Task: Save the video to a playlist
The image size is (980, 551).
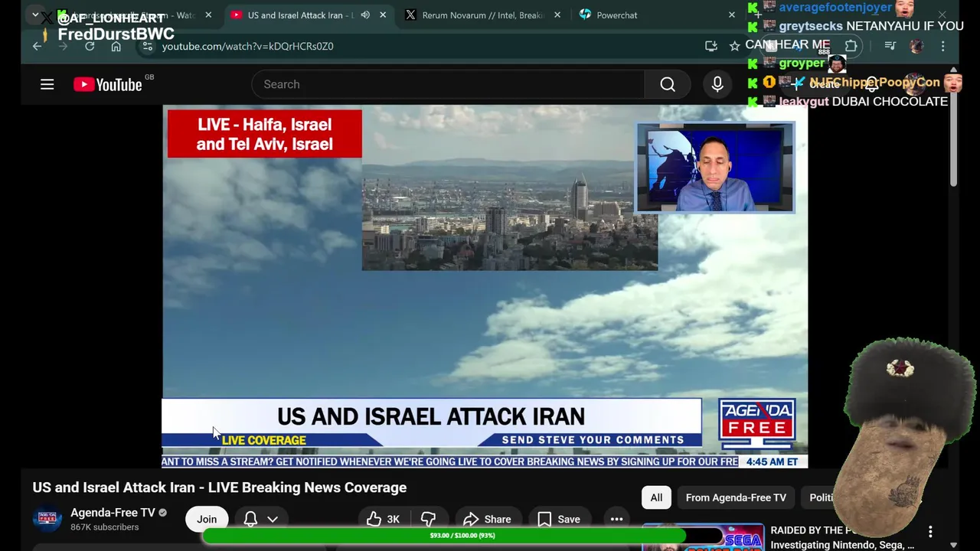Action: (558, 519)
